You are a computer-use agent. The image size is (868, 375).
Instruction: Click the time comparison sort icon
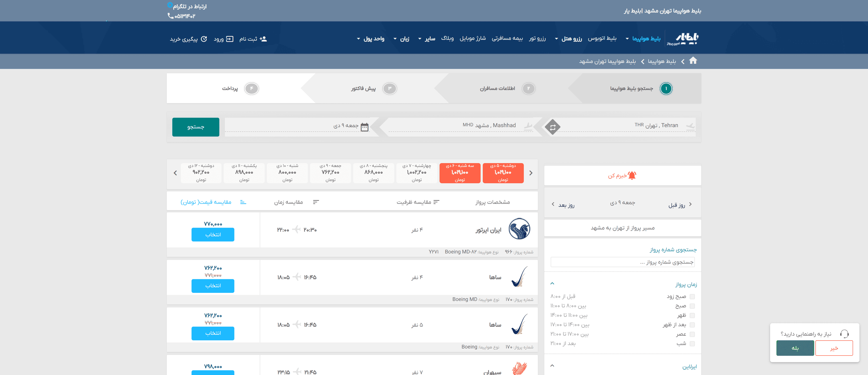(316, 202)
